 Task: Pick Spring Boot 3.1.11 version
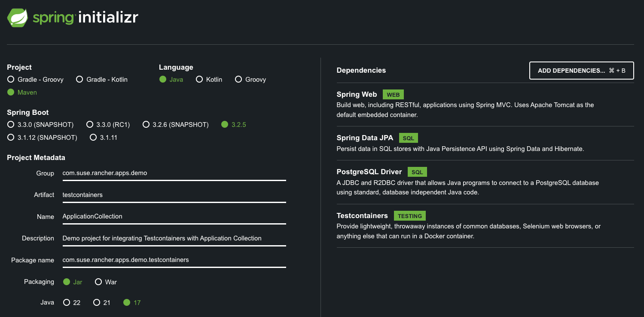point(93,138)
